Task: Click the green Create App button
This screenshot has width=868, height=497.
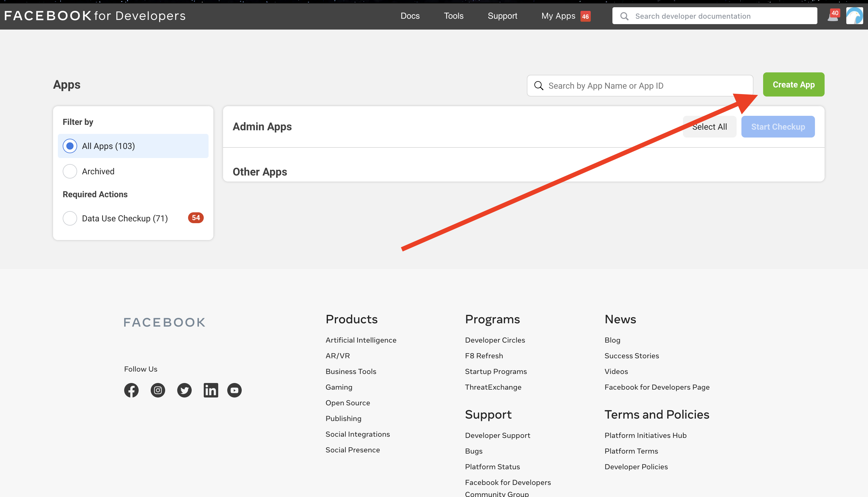Action: [793, 85]
